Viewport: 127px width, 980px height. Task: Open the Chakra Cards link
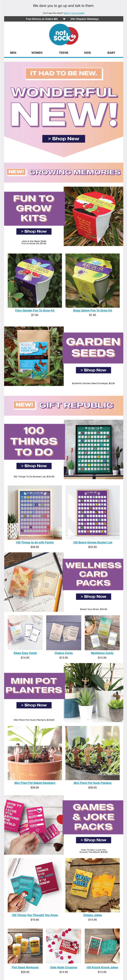coord(64,653)
